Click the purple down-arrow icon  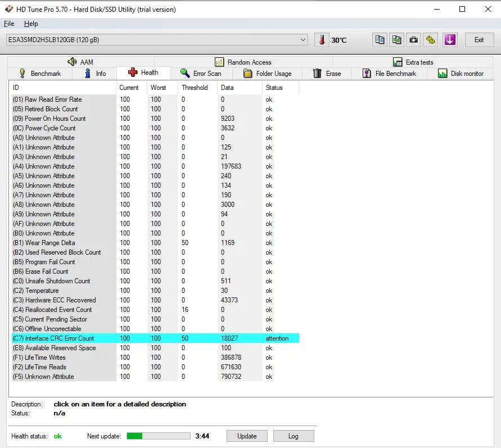coord(450,40)
